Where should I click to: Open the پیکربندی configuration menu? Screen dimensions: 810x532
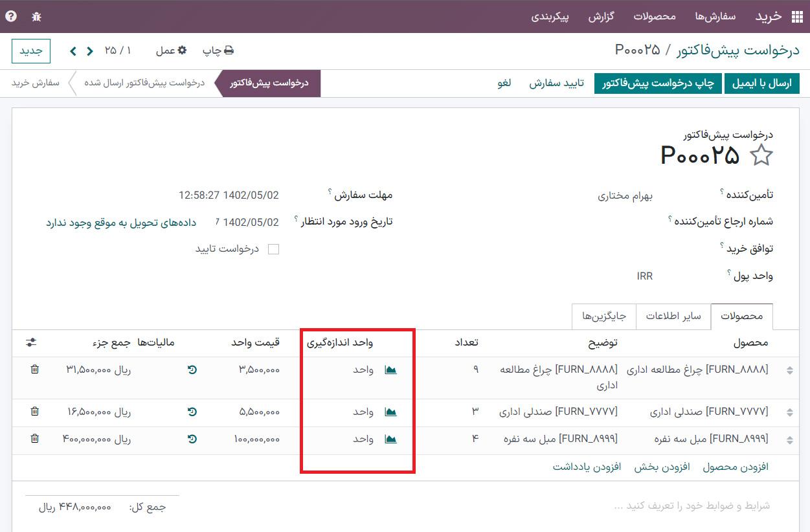pyautogui.click(x=550, y=17)
